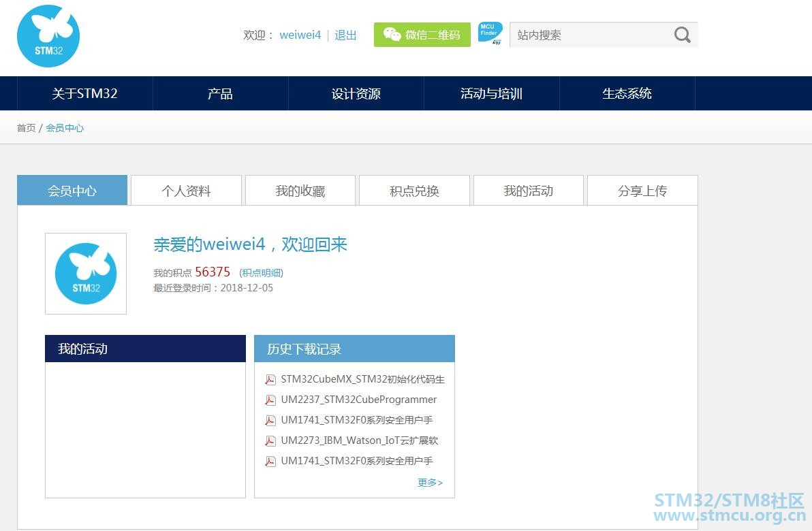Click 更多> to see more downloads
Image resolution: width=812 pixels, height=531 pixels.
[431, 483]
